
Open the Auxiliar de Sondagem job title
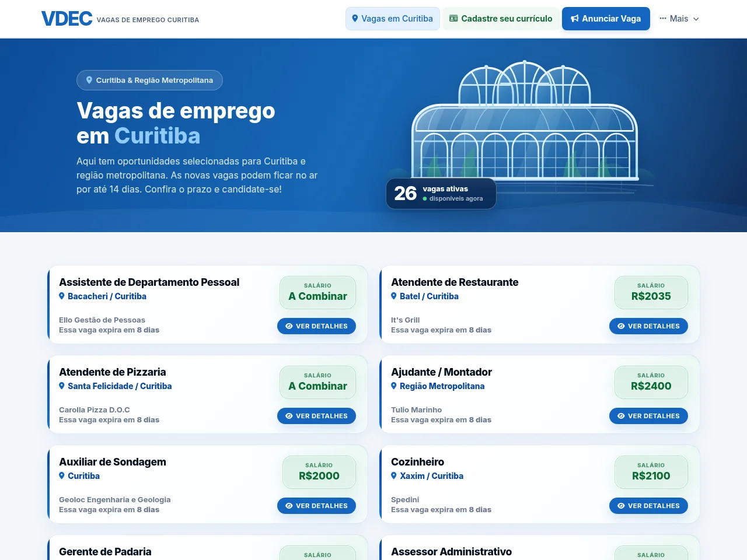[113, 462]
